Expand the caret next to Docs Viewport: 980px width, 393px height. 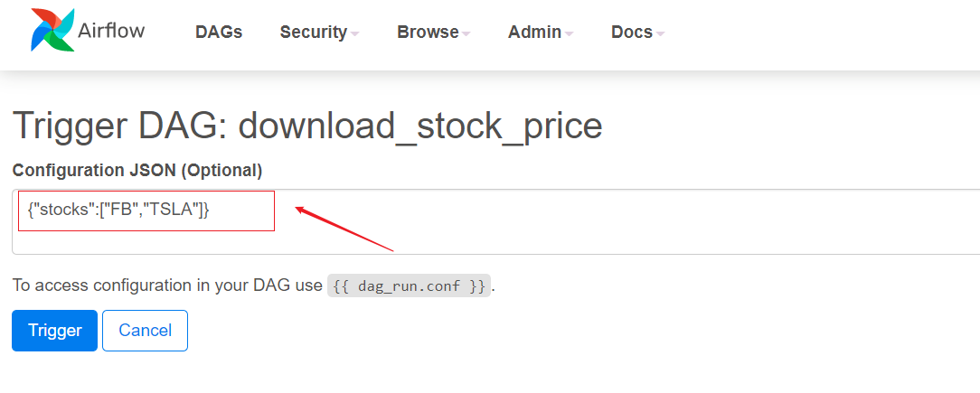(661, 34)
